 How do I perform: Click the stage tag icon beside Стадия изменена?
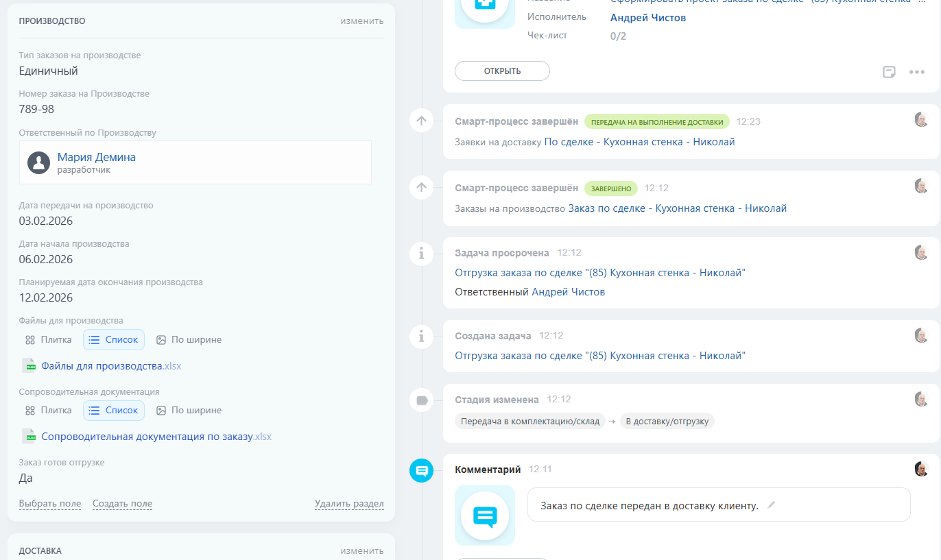[421, 400]
